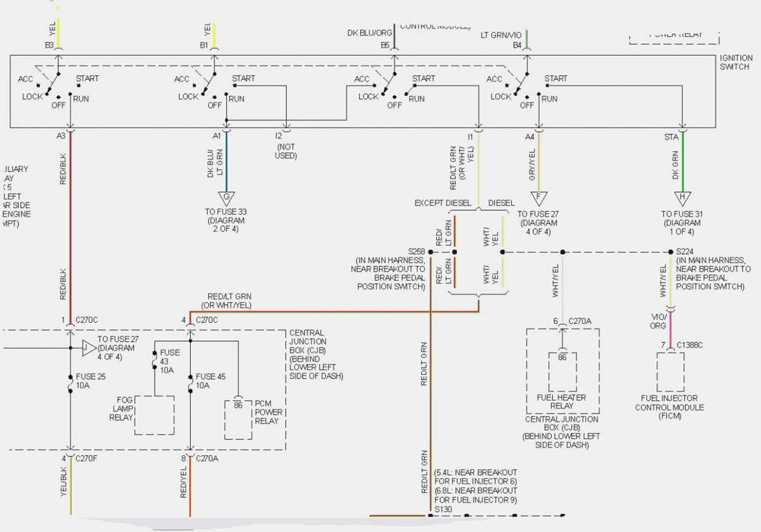The width and height of the screenshot is (761, 532).
Task: Click terminal label A4
Action: click(530, 136)
